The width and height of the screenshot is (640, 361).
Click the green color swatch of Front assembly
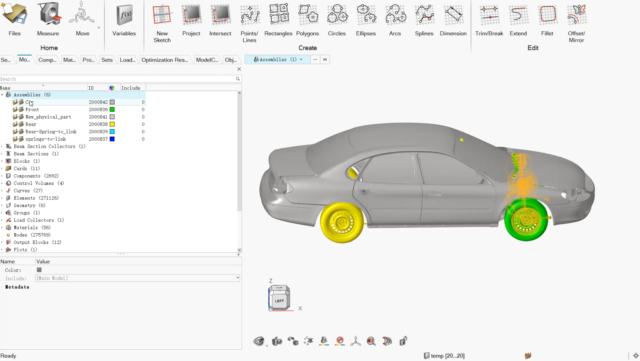[112, 109]
